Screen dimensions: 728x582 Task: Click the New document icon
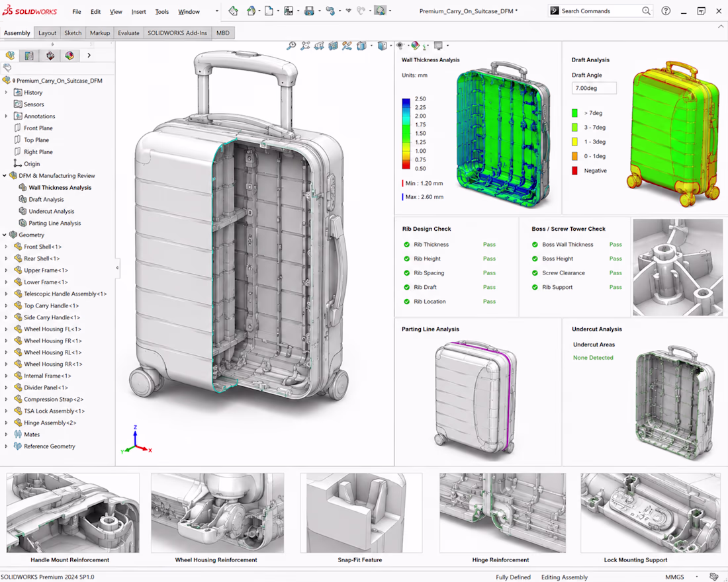point(268,11)
